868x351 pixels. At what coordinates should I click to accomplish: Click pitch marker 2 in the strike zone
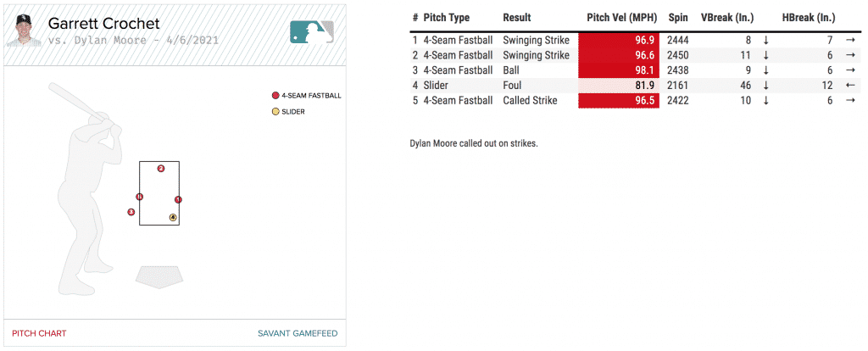click(x=160, y=169)
